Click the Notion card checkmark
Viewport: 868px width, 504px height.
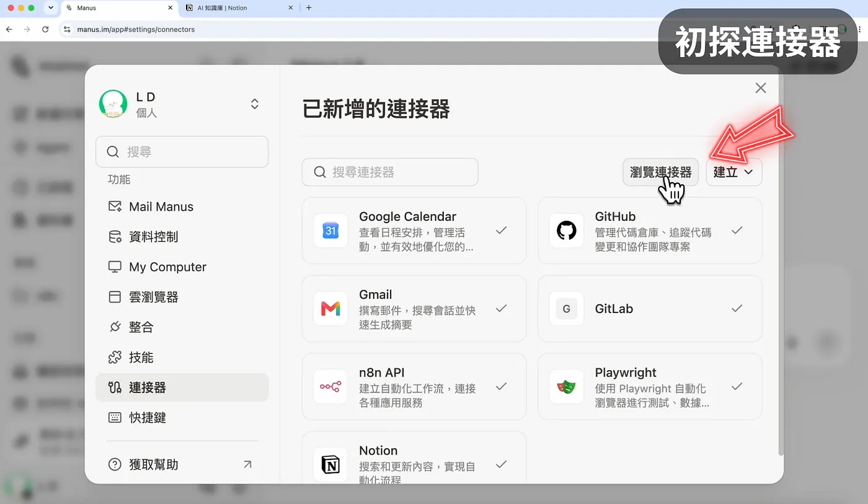coord(501,464)
